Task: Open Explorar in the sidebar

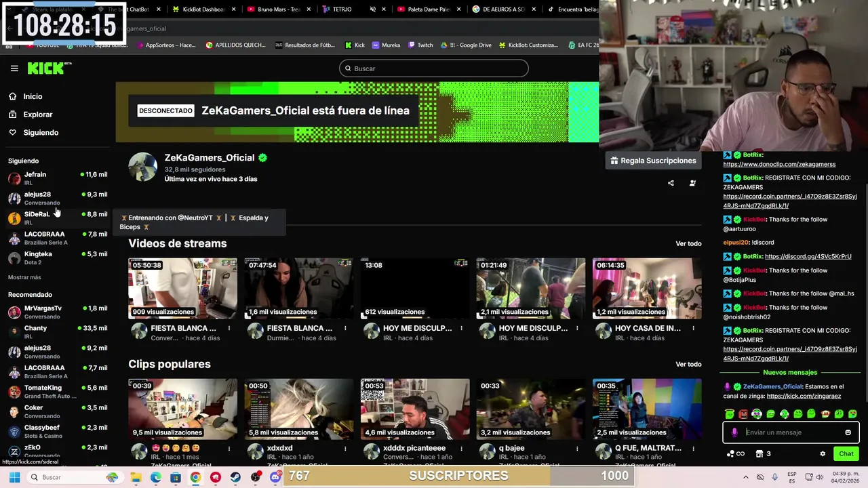Action: point(37,115)
